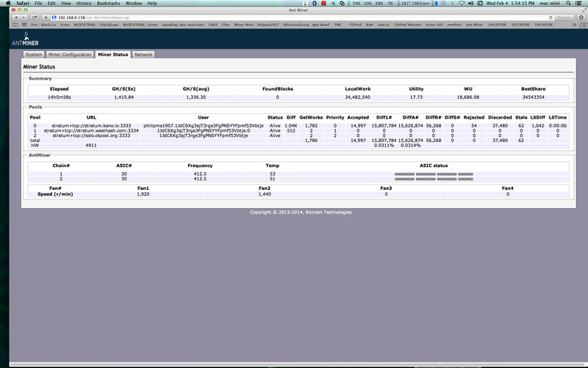Viewport: 588px width, 368px height.
Task: Click the Fan1 speed value 1,920
Action: [143, 194]
